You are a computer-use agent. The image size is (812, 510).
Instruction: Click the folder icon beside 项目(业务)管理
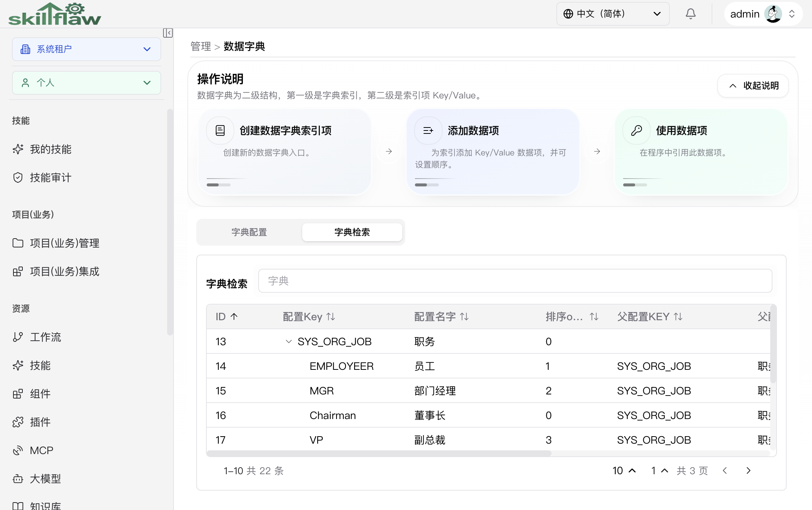pos(18,243)
